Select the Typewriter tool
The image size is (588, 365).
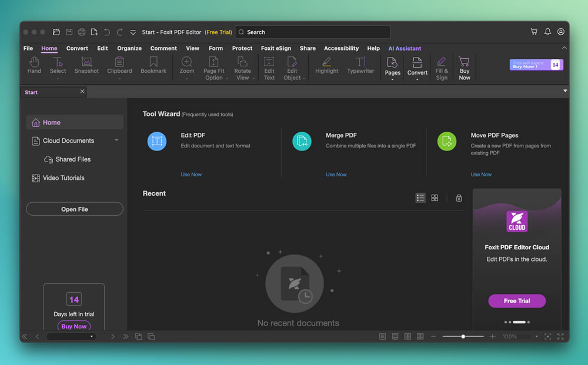360,65
